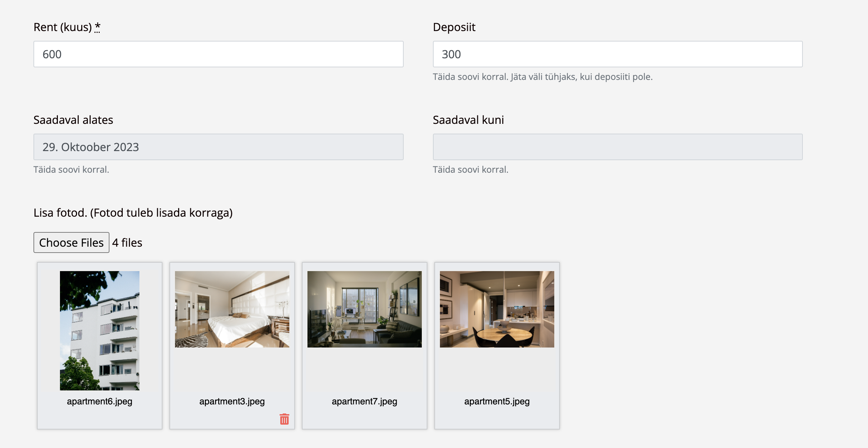Delete apartment3.jpeg using the trash icon
The height and width of the screenshot is (448, 868).
[284, 419]
